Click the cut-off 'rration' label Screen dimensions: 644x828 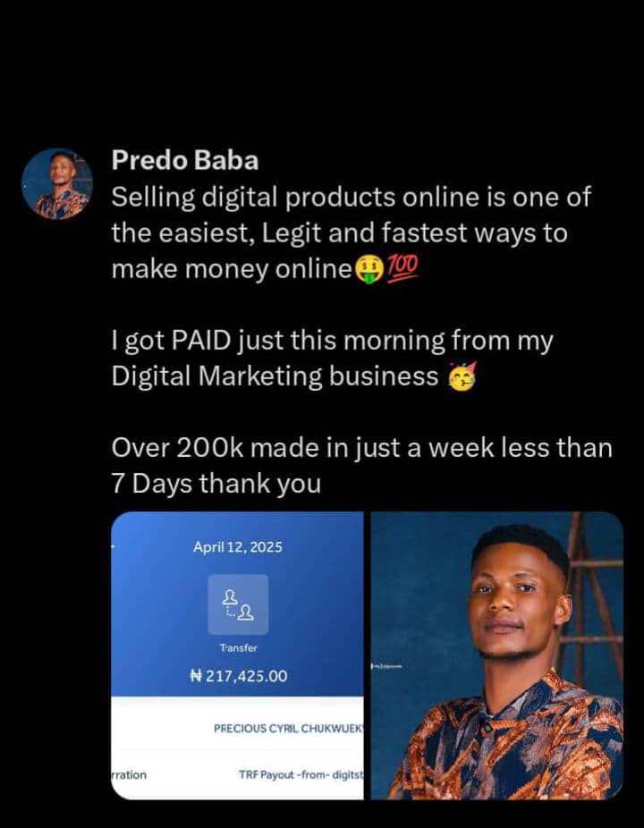[x=129, y=774]
